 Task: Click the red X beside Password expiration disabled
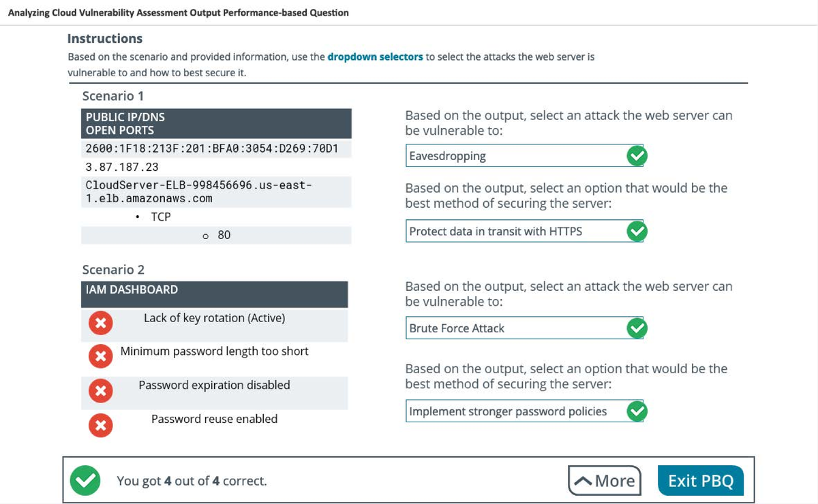coord(100,390)
